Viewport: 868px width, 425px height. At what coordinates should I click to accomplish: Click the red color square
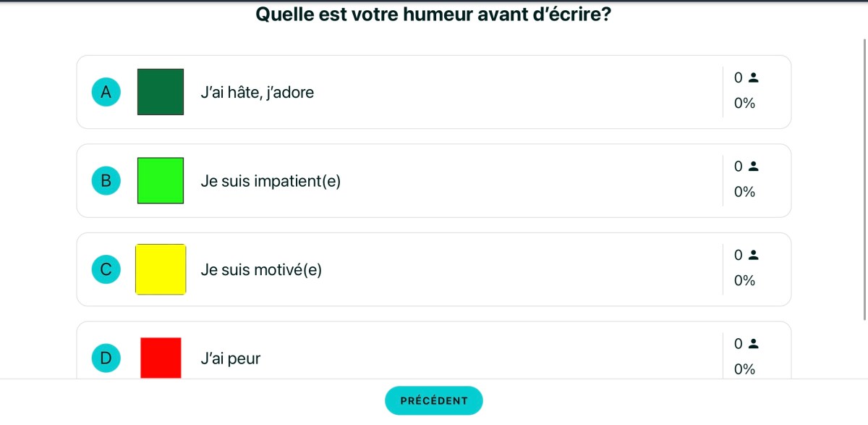click(161, 357)
